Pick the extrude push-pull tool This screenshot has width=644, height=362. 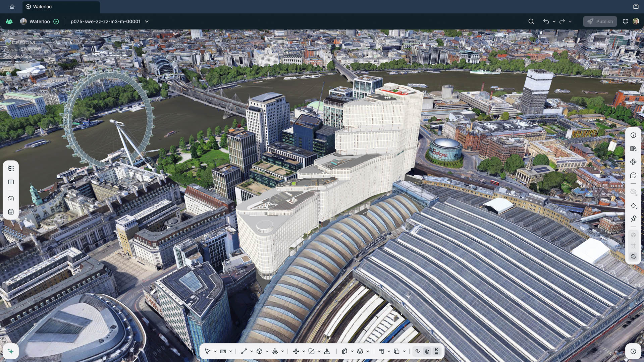click(x=275, y=351)
